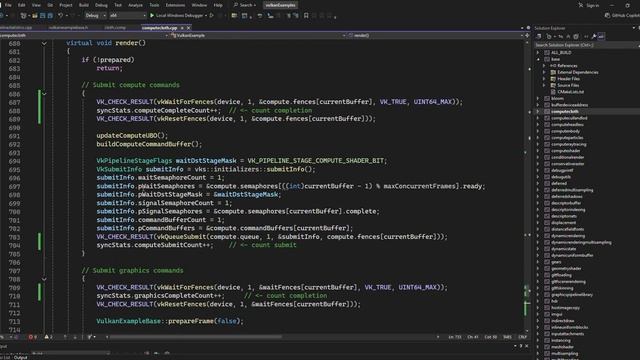The height and width of the screenshot is (360, 640).
Task: Open the Debug configuration dropdown
Action: [x=96, y=16]
